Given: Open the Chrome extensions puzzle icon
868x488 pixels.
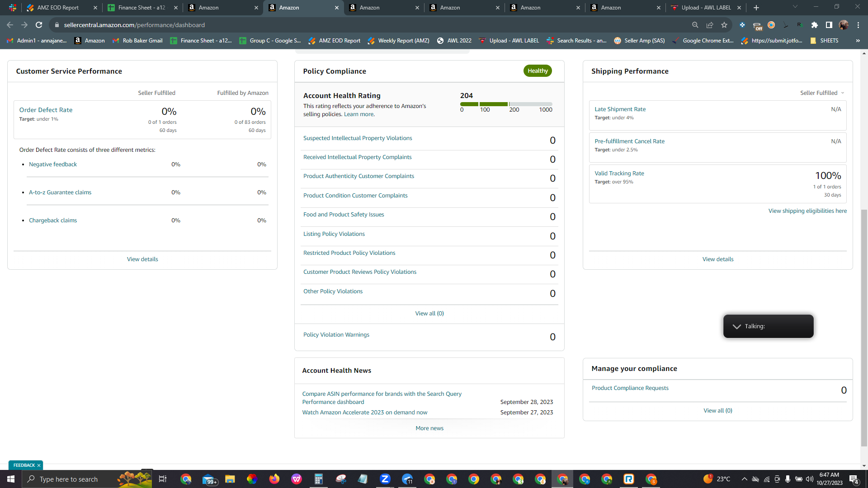Looking at the screenshot, I should 815,25.
